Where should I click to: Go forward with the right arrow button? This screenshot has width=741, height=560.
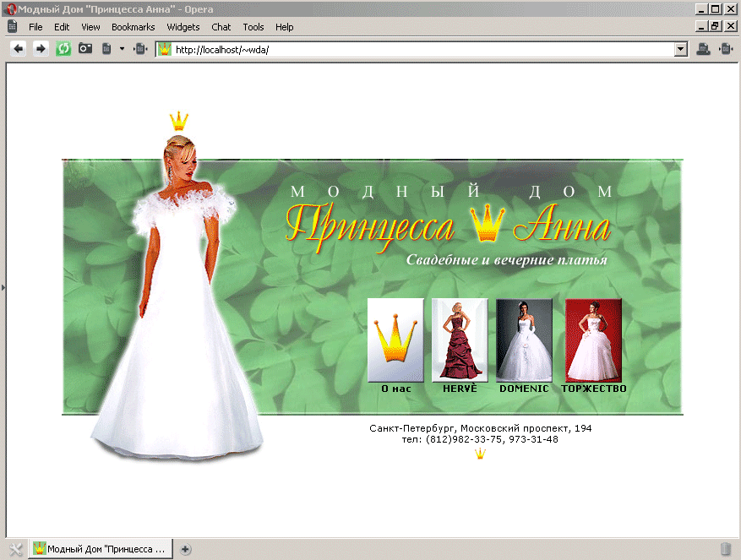(41, 49)
